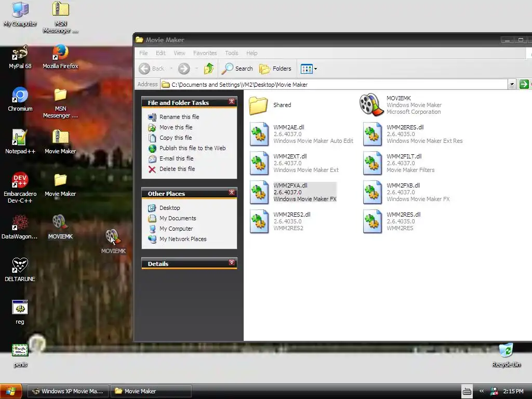The image size is (532, 399).
Task: Switch to Windows XP Movie Ma... taskbar button
Action: coord(68,392)
